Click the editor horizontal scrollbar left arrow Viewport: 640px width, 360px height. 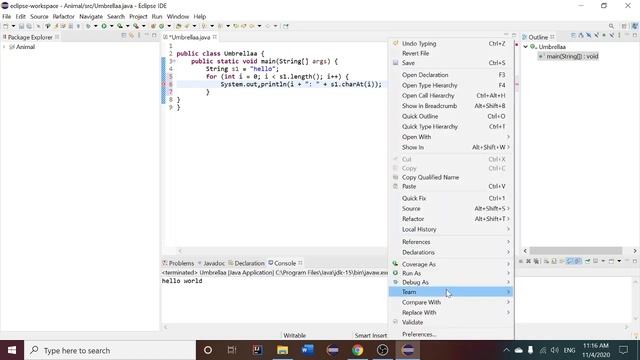[x=180, y=251]
